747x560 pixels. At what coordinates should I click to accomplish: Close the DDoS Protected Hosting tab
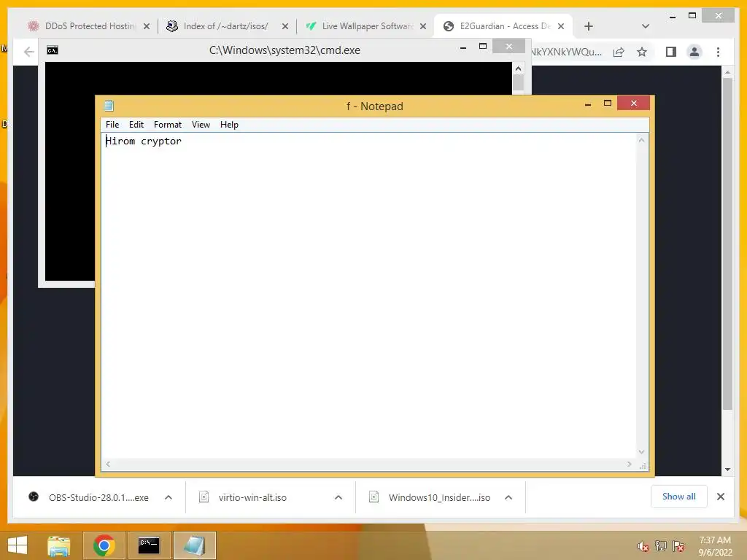[x=147, y=27]
